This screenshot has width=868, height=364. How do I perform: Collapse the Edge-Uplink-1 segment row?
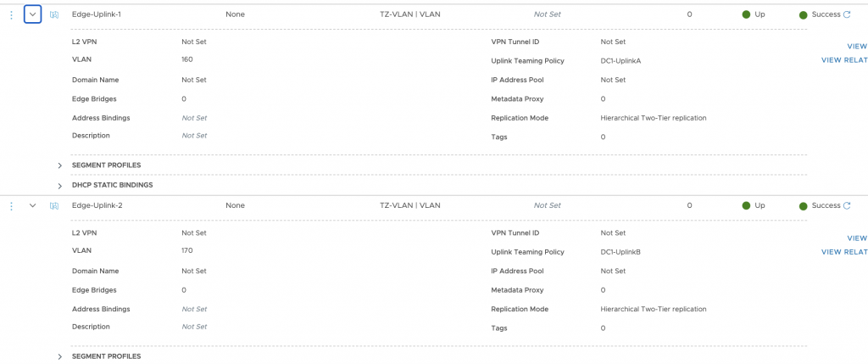coord(33,15)
